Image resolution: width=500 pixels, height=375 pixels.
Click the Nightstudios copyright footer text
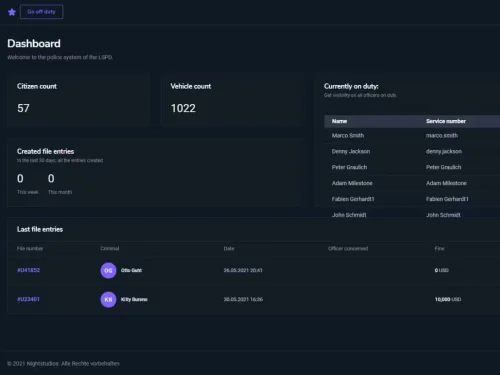tap(63, 364)
